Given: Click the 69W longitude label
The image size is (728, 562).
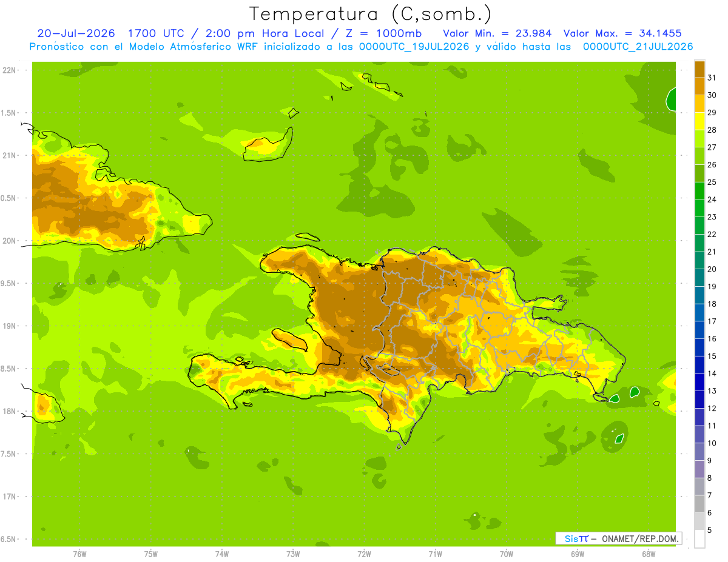Looking at the screenshot, I should tap(578, 554).
